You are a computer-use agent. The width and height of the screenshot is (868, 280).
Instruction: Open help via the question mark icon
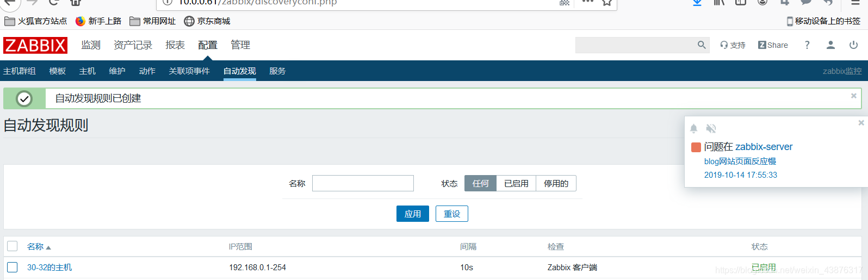pos(807,45)
